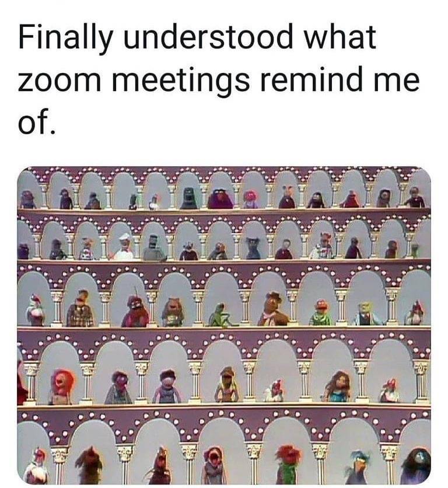Select Fozzie Bear wearing brown hat
This screenshot has height=488, width=448.
tap(272, 309)
